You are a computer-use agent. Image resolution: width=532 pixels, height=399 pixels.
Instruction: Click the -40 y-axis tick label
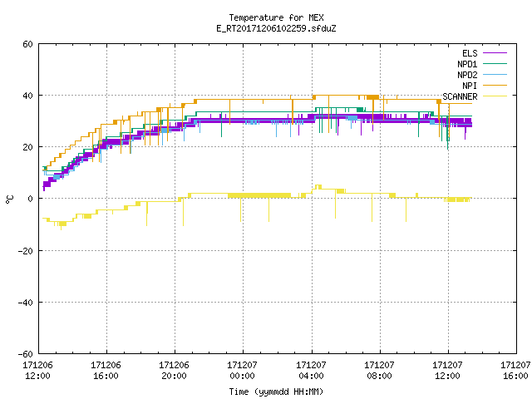(x=26, y=303)
